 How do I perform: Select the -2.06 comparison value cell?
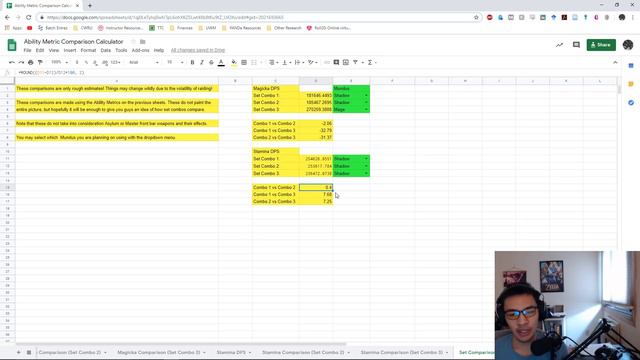(x=316, y=123)
